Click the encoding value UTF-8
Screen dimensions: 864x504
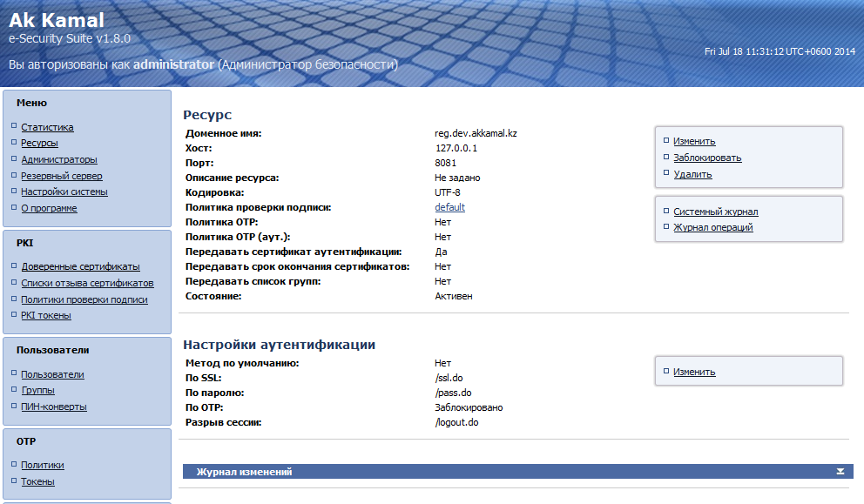pos(448,192)
